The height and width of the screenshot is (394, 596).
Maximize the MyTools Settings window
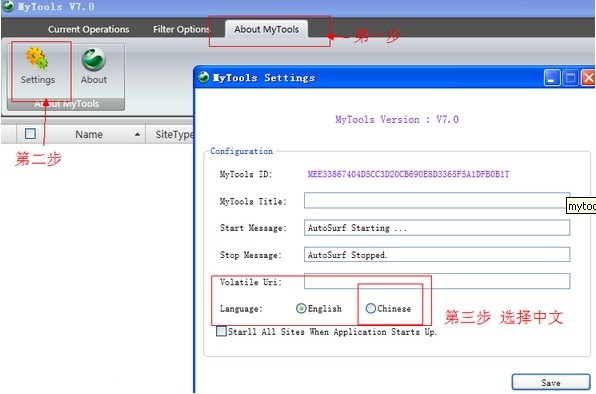(570, 78)
